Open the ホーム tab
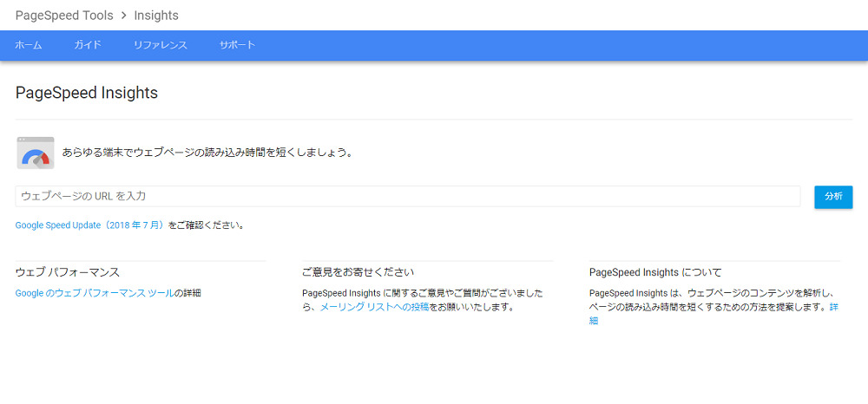This screenshot has height=404, width=868. click(29, 45)
